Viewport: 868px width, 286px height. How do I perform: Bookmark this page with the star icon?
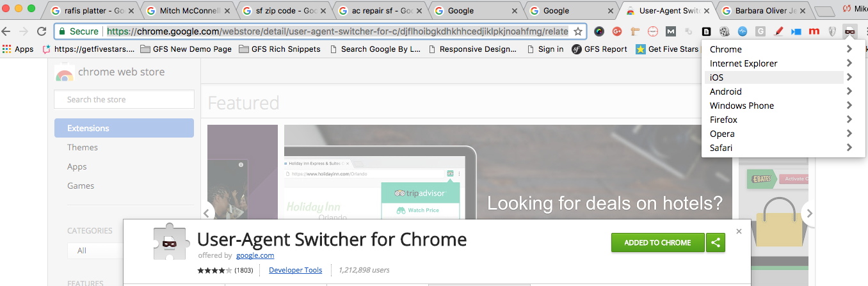(577, 31)
